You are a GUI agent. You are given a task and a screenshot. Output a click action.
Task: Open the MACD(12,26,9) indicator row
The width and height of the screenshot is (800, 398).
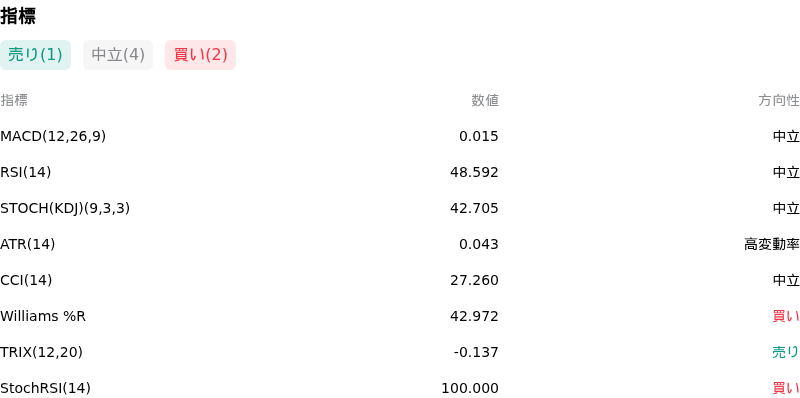400,136
